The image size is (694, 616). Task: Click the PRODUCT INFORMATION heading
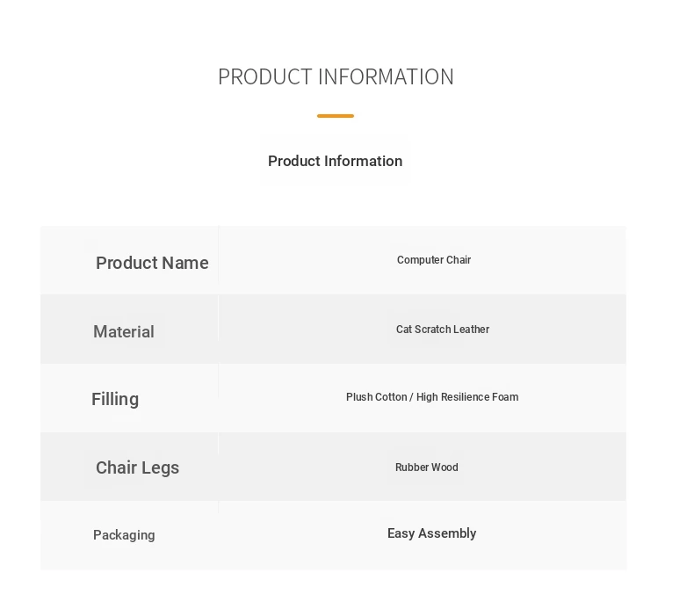click(336, 77)
